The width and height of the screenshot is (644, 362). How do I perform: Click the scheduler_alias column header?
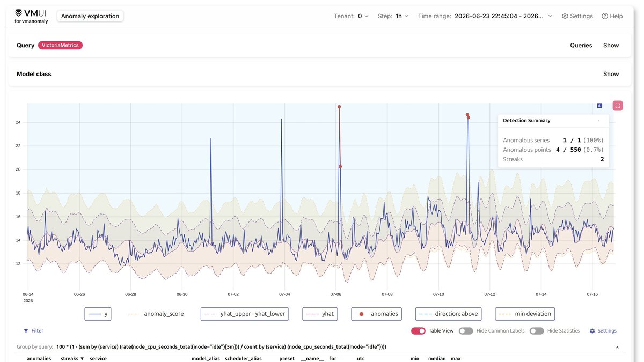tap(243, 358)
